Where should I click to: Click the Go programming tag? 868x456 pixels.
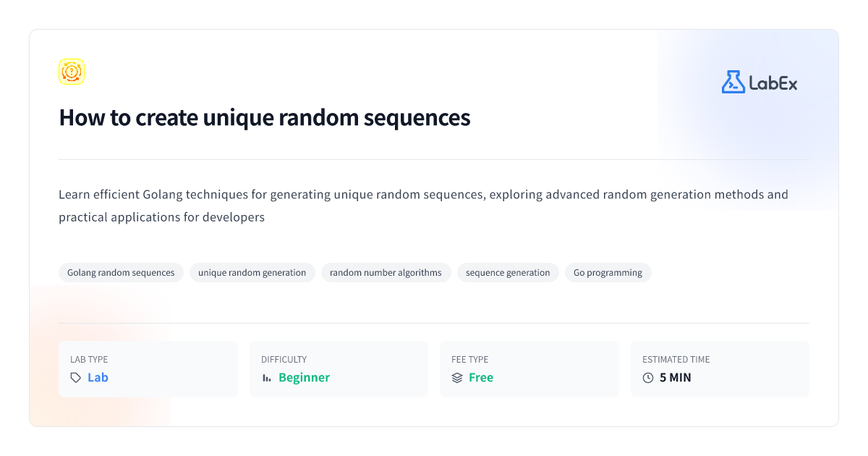point(608,273)
